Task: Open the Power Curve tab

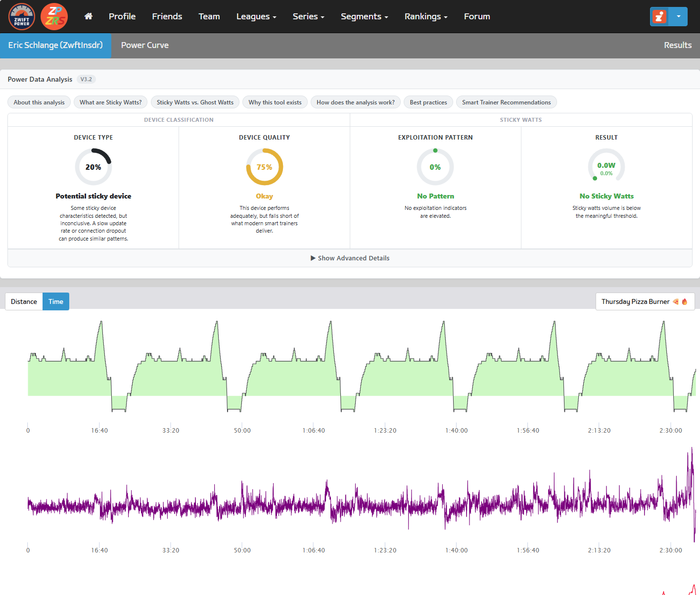Action: (x=145, y=45)
